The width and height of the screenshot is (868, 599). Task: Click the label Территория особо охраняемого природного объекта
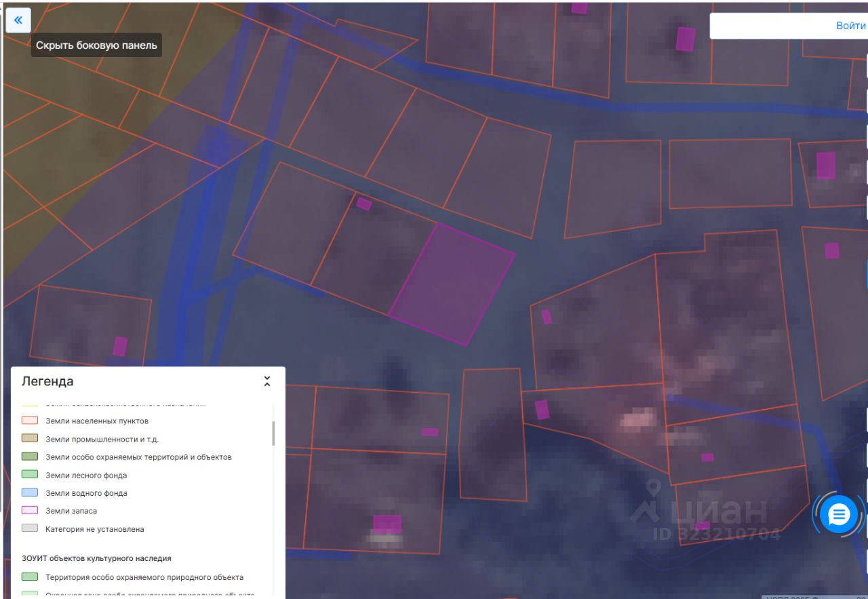[144, 578]
